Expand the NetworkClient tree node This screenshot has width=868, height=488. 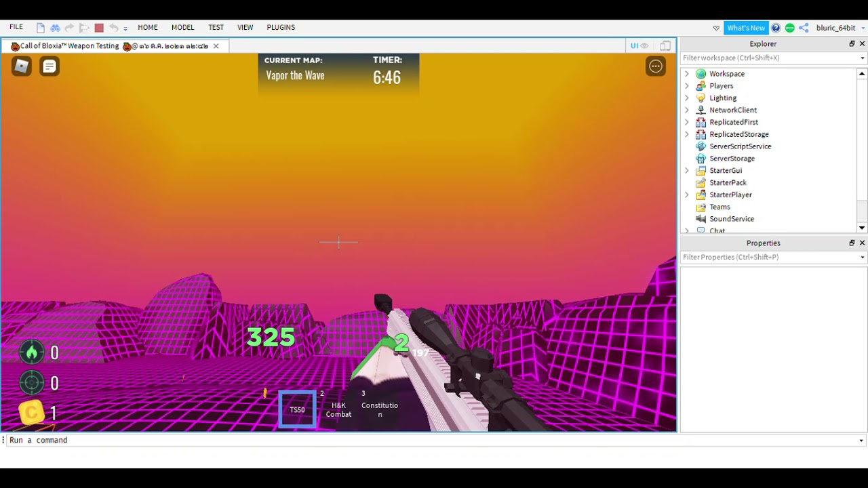[x=687, y=110]
